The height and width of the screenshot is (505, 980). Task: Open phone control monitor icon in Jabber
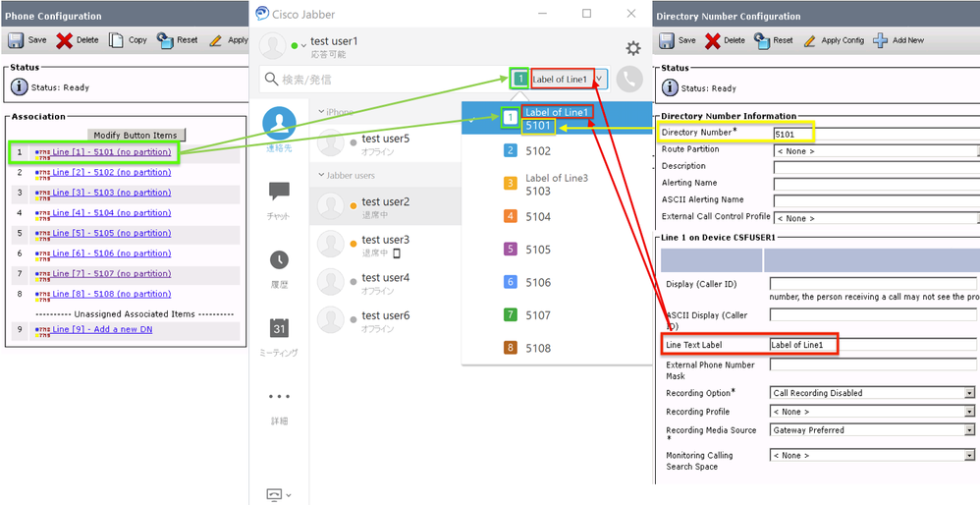point(274,494)
